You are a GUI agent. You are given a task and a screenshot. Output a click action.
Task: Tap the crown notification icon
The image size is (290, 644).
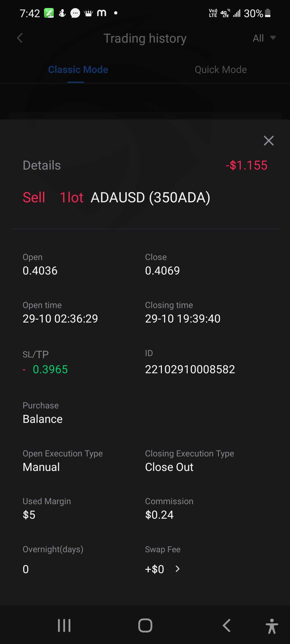click(88, 13)
